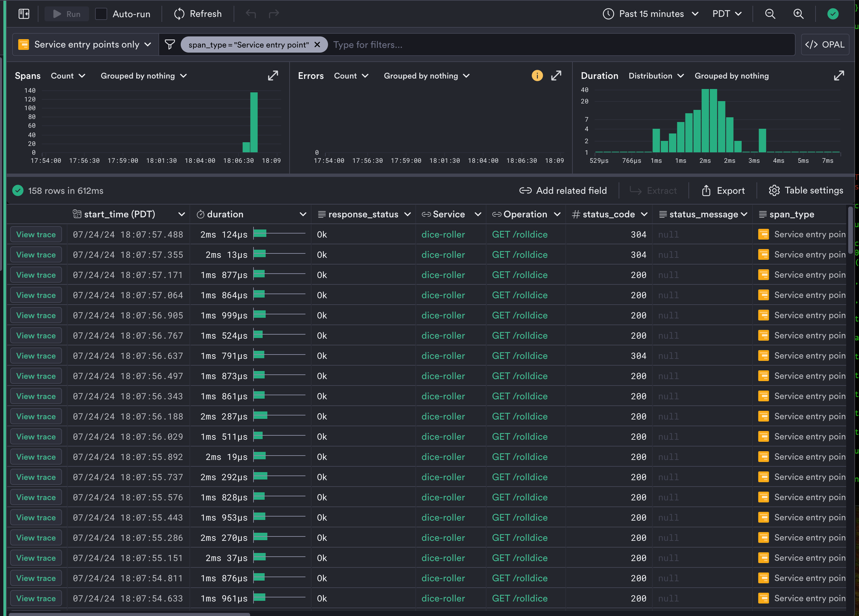
Task: Open the Duration Distribution dropdown
Action: click(656, 76)
